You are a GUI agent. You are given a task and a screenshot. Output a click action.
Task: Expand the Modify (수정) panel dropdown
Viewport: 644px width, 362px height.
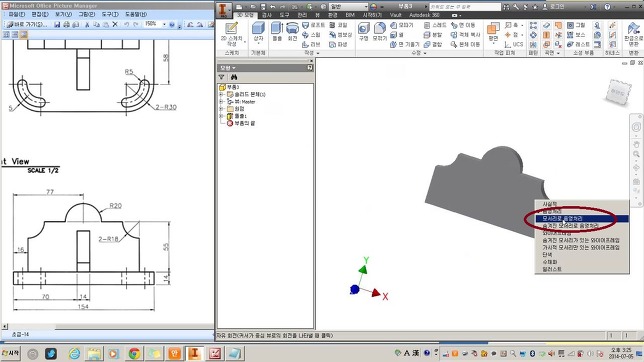[419, 53]
